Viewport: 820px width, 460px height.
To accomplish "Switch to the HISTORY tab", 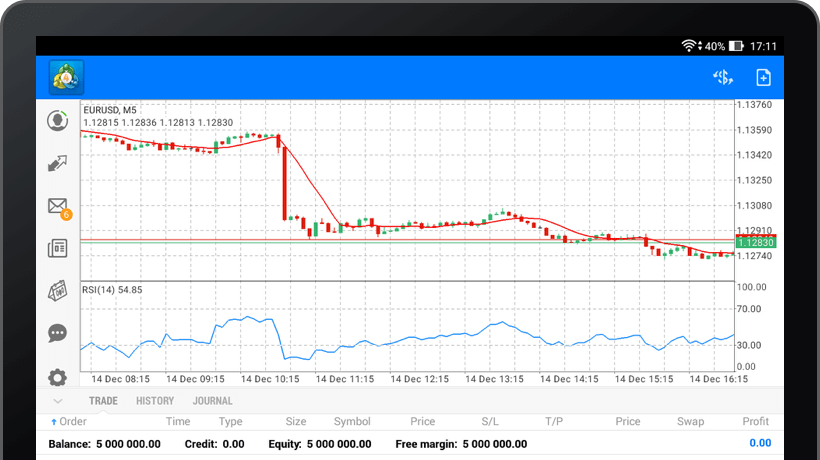I will pos(155,401).
